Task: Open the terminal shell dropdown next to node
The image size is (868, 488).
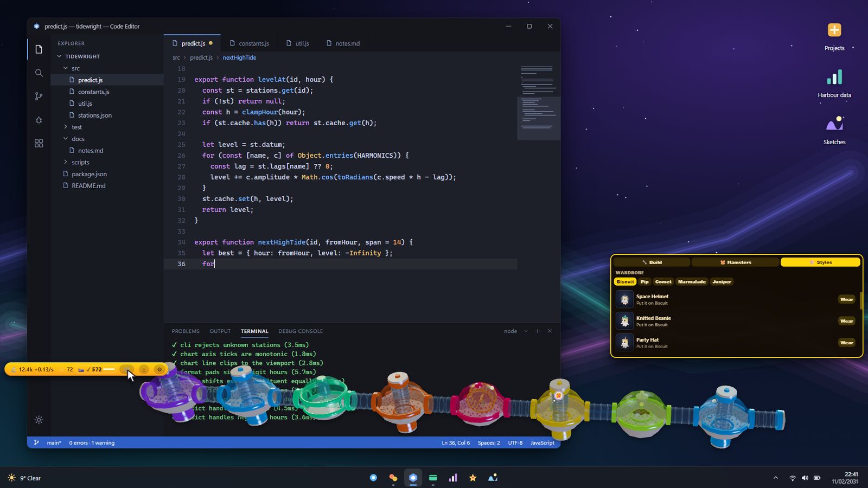Action: coord(526,331)
